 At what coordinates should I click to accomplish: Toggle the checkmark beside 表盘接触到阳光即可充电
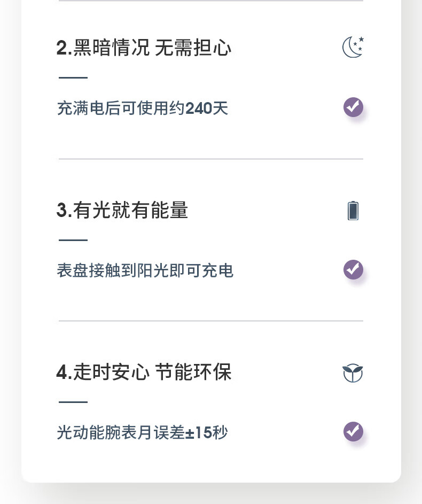pos(353,269)
